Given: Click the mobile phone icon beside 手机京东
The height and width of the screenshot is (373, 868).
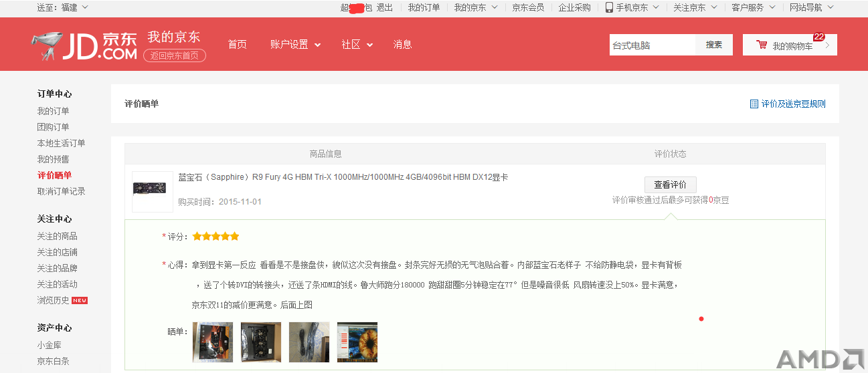Looking at the screenshot, I should [609, 7].
